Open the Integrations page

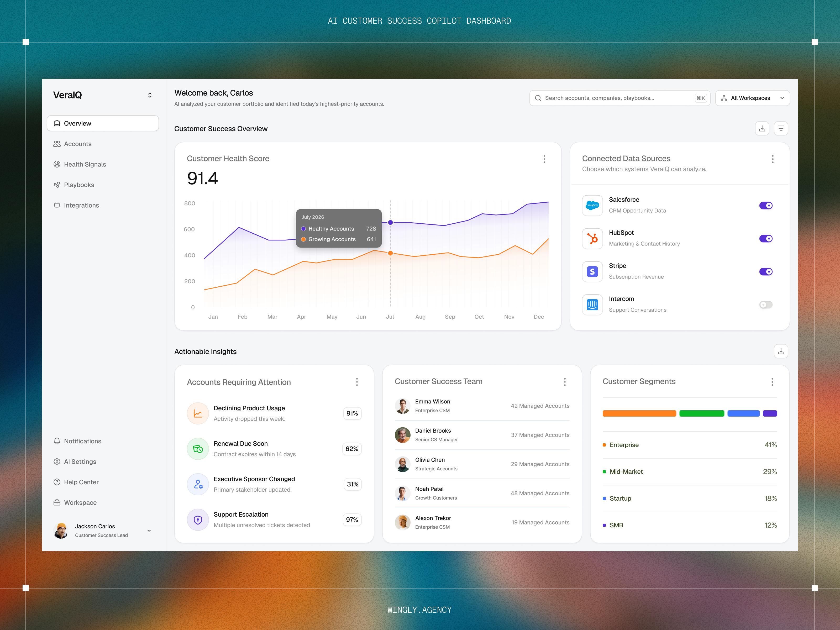[103, 206]
